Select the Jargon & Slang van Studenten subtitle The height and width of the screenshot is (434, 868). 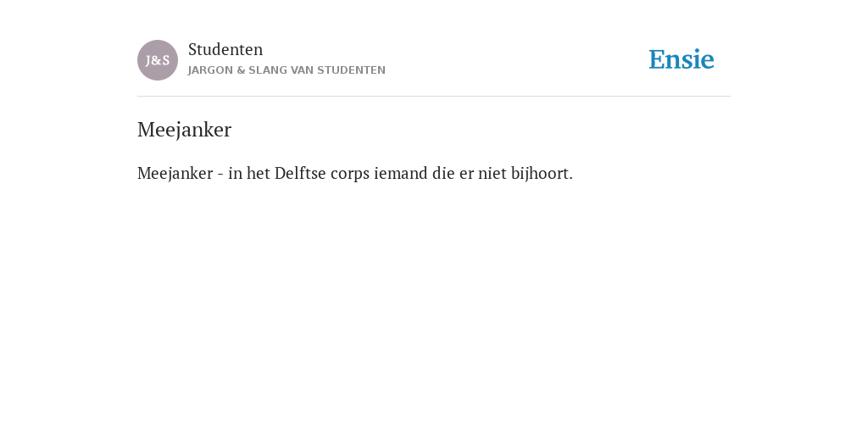(x=287, y=70)
